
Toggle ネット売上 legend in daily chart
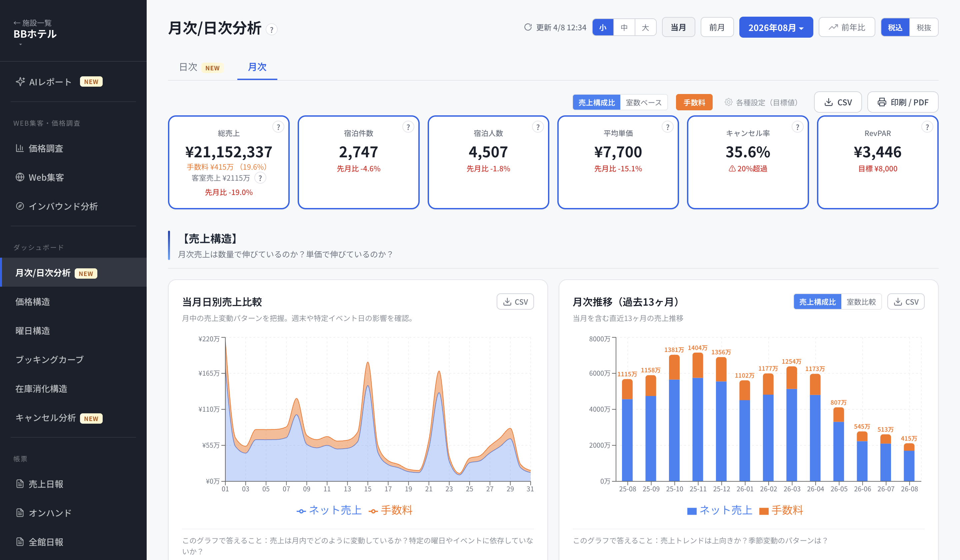coord(329,510)
